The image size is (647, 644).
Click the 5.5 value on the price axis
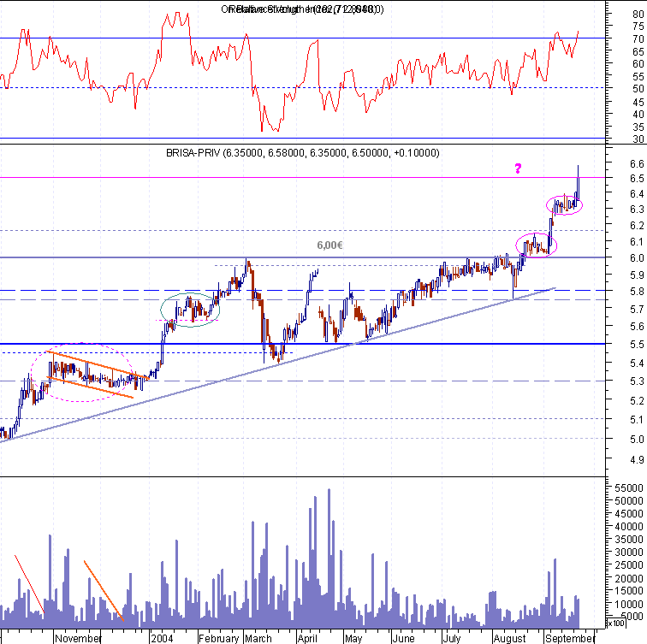[637, 345]
